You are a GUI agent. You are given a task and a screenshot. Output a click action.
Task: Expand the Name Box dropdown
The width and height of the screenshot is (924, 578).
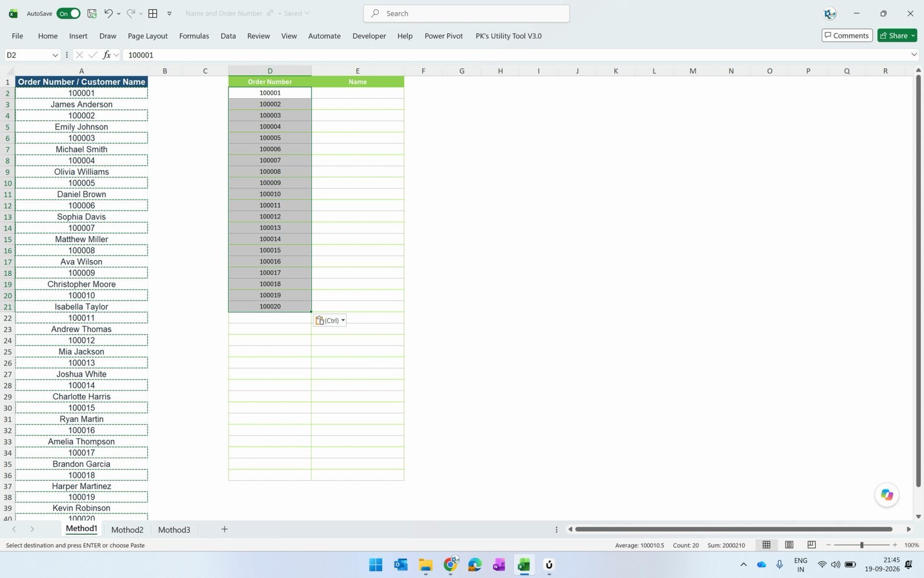point(55,55)
